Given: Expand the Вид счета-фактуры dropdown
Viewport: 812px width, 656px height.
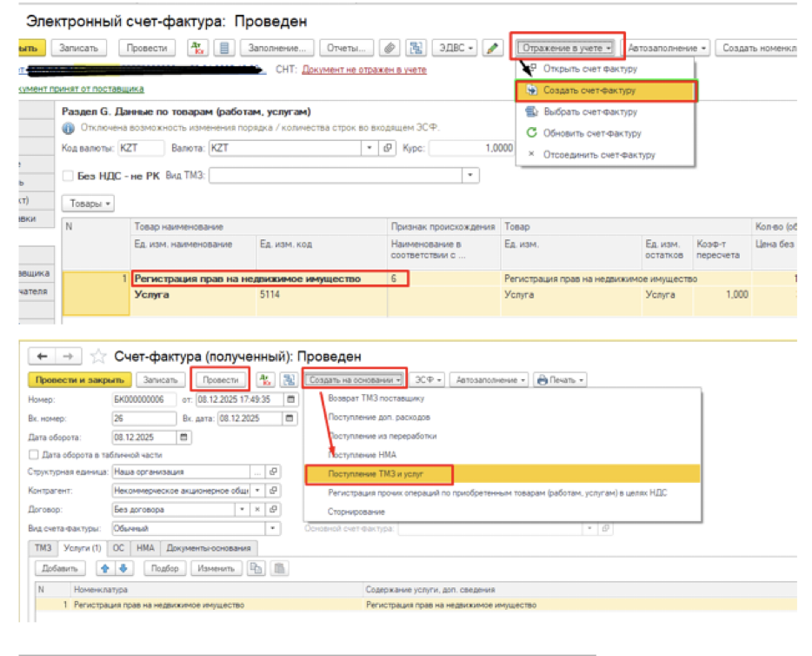Looking at the screenshot, I should 273,528.
